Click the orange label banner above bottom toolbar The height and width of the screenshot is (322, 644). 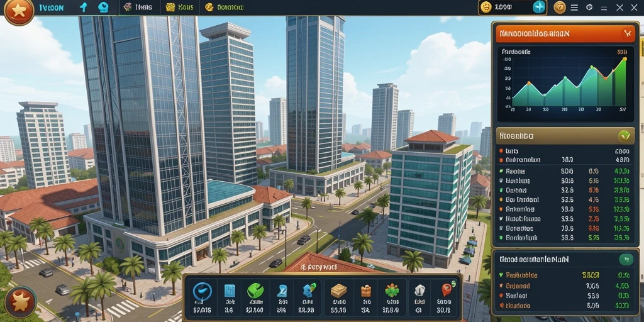point(319,267)
